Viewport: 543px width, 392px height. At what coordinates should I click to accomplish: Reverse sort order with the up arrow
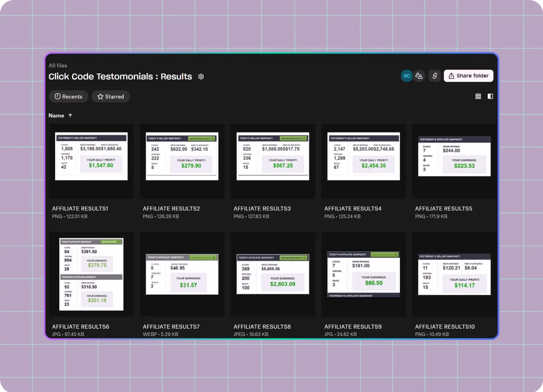(70, 116)
